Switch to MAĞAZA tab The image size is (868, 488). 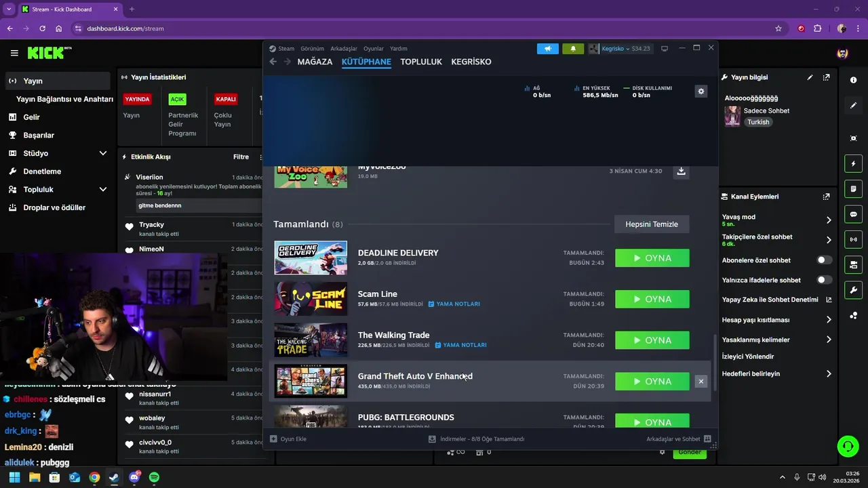pyautogui.click(x=315, y=62)
